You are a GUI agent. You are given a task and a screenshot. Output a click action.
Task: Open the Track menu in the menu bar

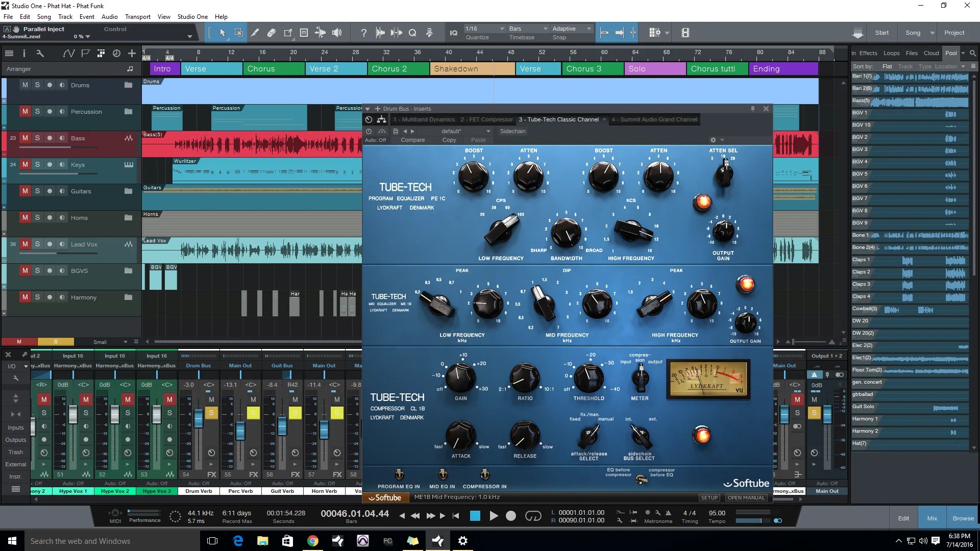point(65,16)
